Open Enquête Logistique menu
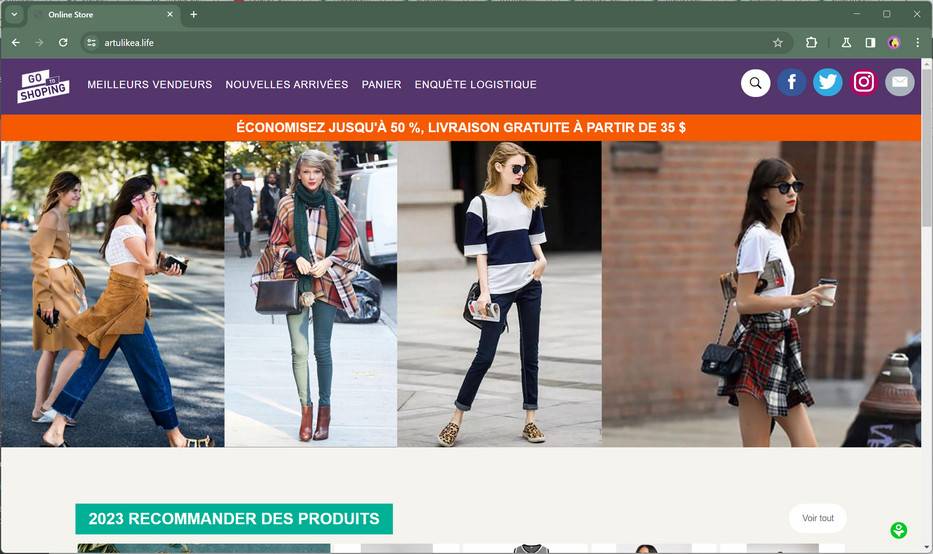Screen dimensions: 933x554 click(475, 84)
